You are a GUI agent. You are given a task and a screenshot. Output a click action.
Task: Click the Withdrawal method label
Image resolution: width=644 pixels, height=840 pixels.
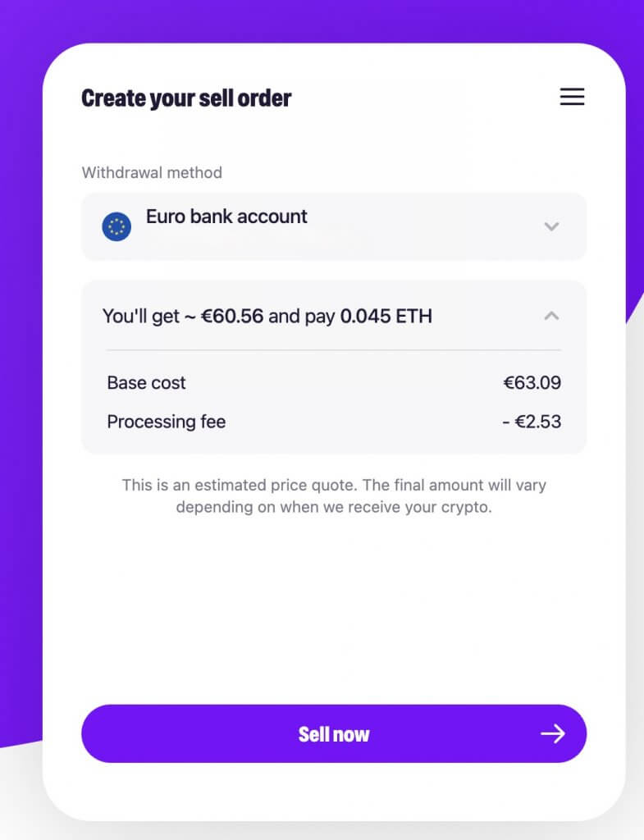152,172
